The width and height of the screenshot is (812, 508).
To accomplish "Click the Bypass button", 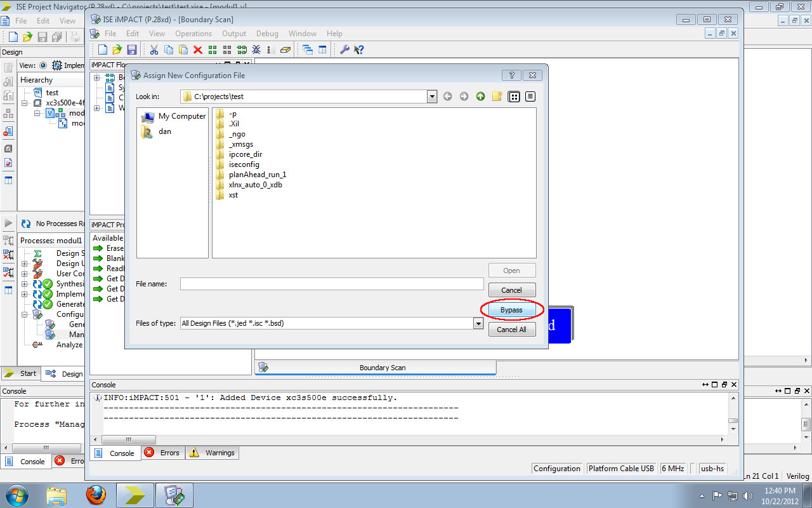I will point(511,310).
